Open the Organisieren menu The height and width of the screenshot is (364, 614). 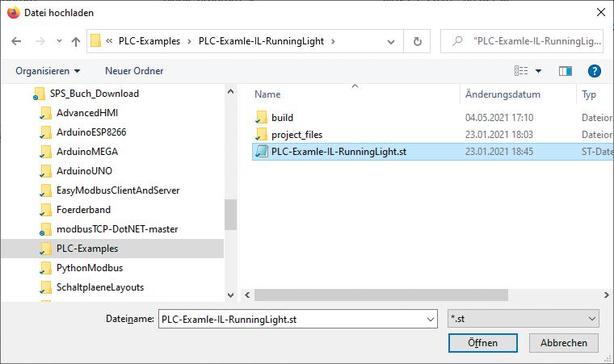(48, 71)
